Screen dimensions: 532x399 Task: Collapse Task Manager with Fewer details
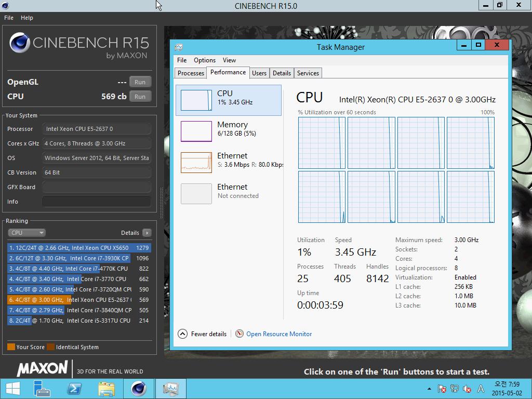click(x=202, y=334)
